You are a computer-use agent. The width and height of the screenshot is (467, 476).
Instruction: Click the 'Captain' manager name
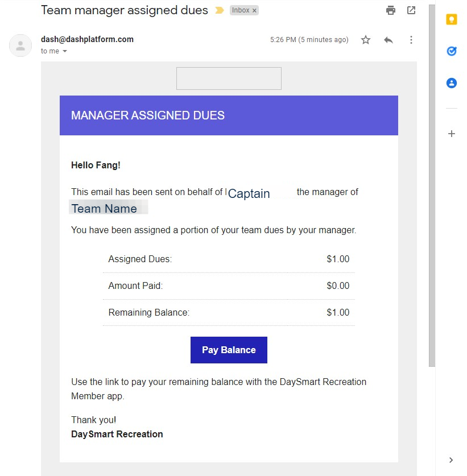tap(249, 193)
